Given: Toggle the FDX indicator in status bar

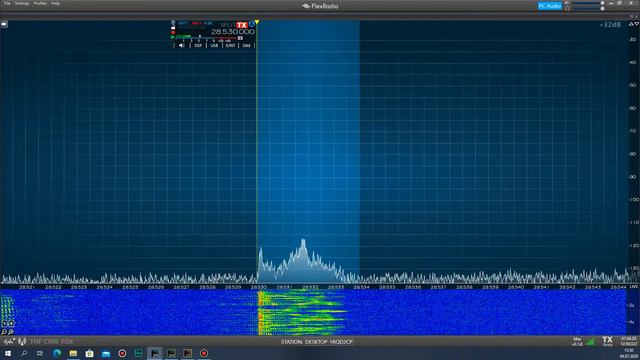Looking at the screenshot, I should (67, 342).
